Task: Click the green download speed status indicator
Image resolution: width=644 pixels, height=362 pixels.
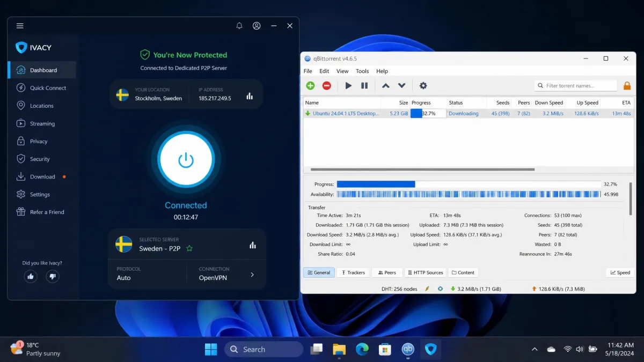Action: click(475, 289)
